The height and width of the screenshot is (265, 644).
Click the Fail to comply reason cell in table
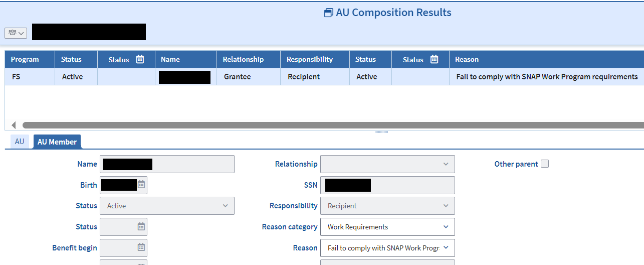click(546, 77)
